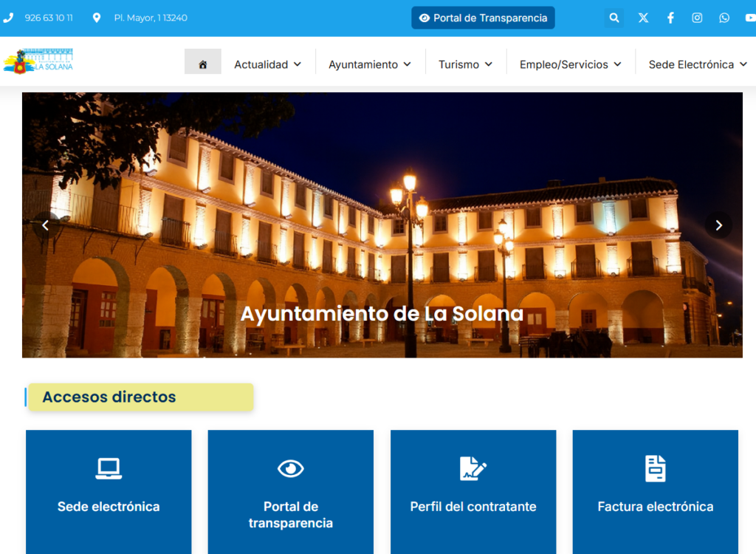Screen dimensions: 756x554
Task: Go to previous slide in carousel
Action: click(x=46, y=225)
